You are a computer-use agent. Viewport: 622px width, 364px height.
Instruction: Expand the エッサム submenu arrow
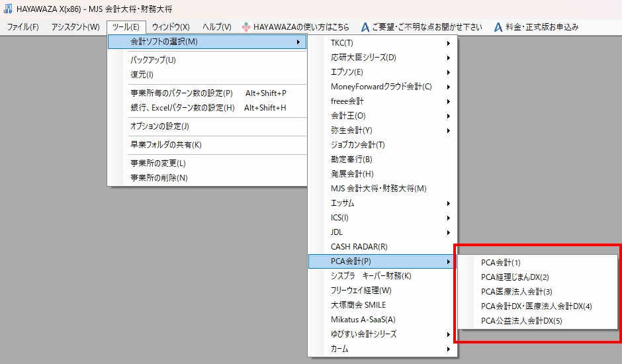448,204
